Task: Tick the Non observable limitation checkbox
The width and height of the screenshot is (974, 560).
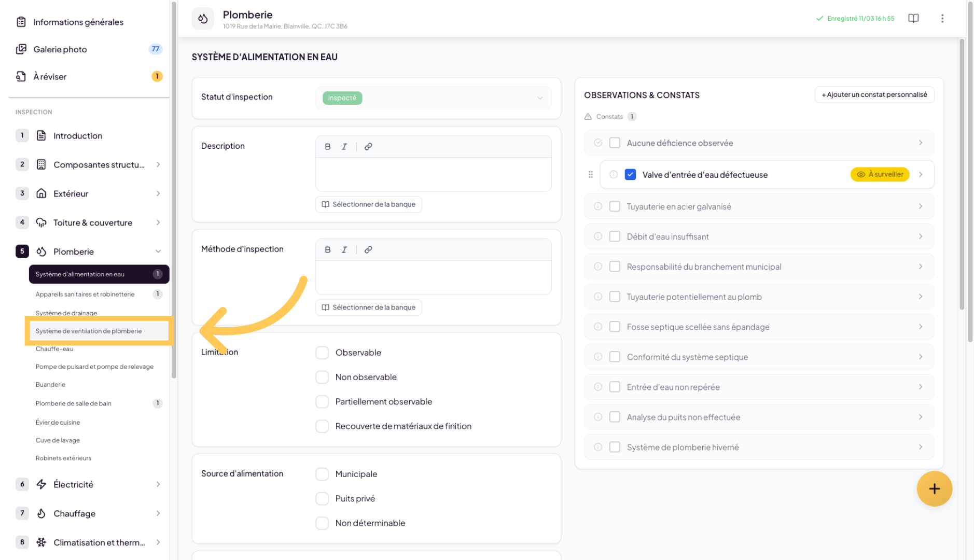Action: coord(322,377)
